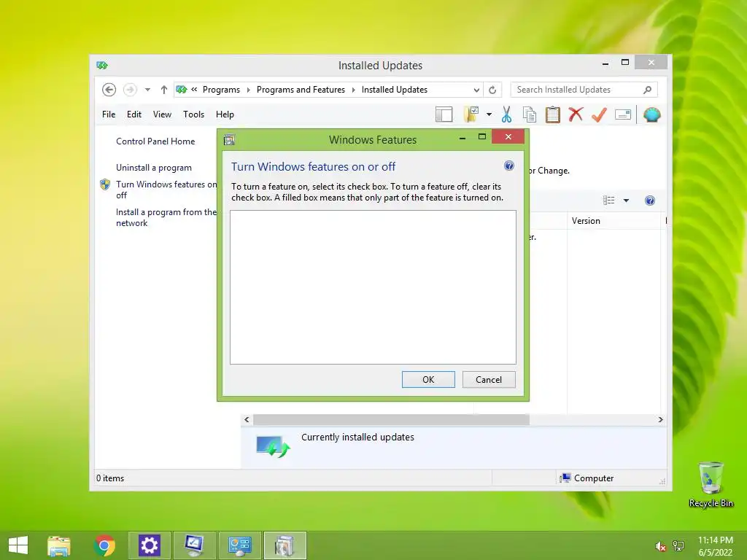The image size is (747, 560).
Task: Click the horizontal scrollbar thumb
Action: click(391, 419)
